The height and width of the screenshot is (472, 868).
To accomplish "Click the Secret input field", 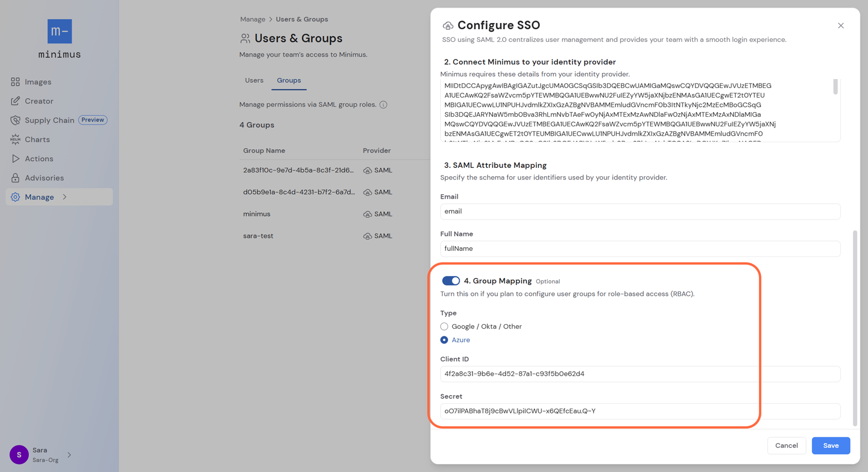I will pos(640,411).
